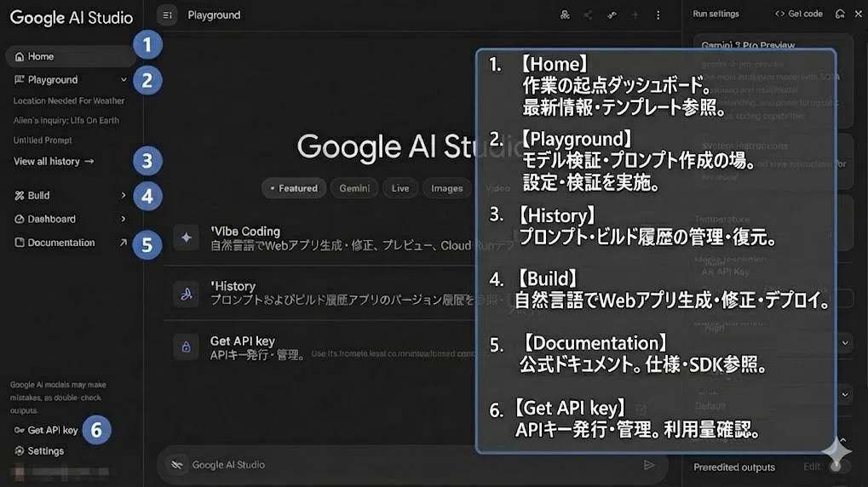Collapse the Playground section chevron
This screenshot has height=487, width=868.
point(124,80)
